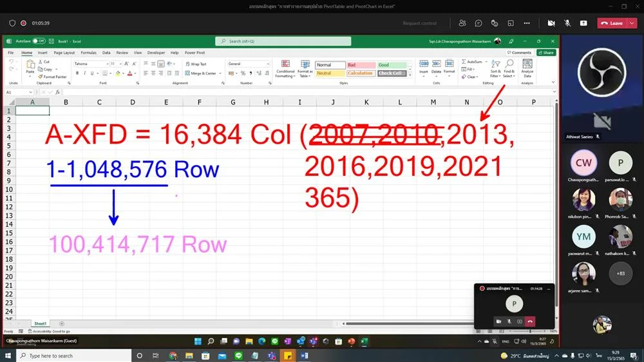Screen dimensions: 644x362
Task: Open Sort & Filter menu
Action: [x=495, y=69]
